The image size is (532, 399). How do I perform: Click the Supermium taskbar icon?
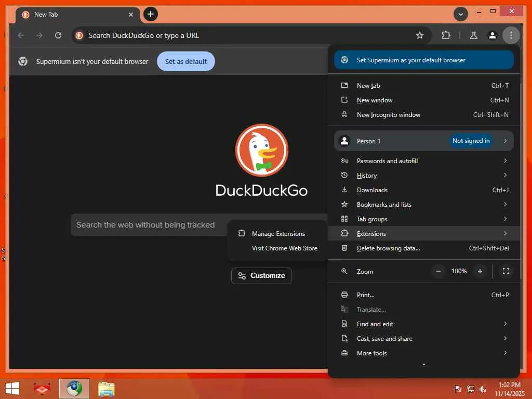click(74, 389)
